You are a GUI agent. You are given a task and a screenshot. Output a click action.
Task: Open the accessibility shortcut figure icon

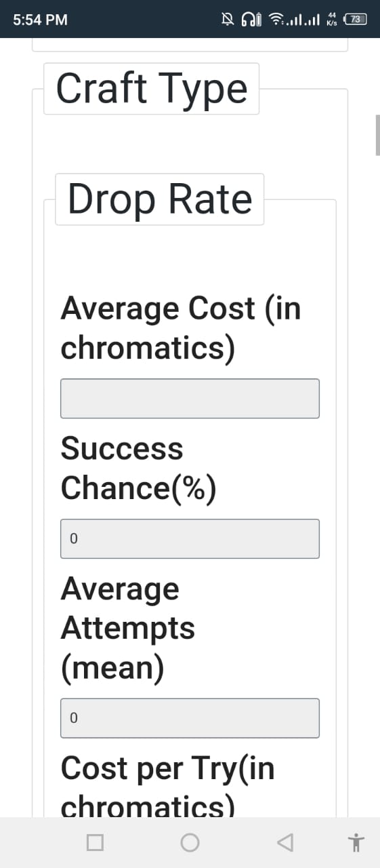coord(356,842)
